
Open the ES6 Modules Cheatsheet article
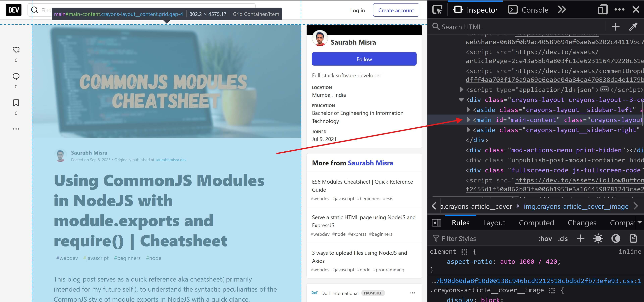362,186
